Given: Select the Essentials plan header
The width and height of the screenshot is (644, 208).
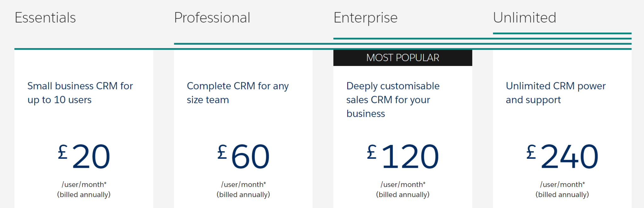Looking at the screenshot, I should [45, 18].
